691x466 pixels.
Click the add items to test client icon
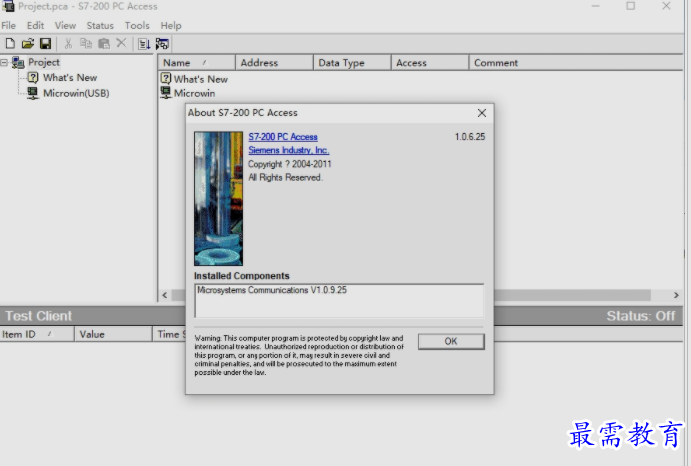pyautogui.click(x=144, y=44)
